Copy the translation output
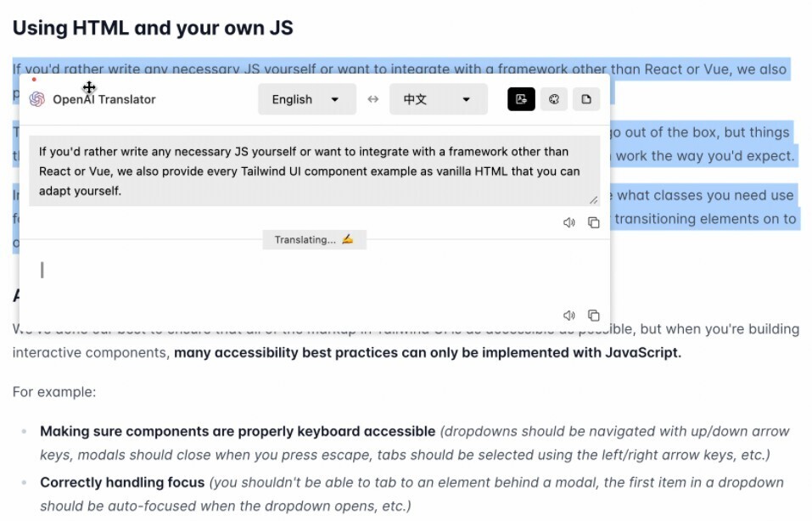Image resolution: width=812 pixels, height=521 pixels. [x=594, y=315]
